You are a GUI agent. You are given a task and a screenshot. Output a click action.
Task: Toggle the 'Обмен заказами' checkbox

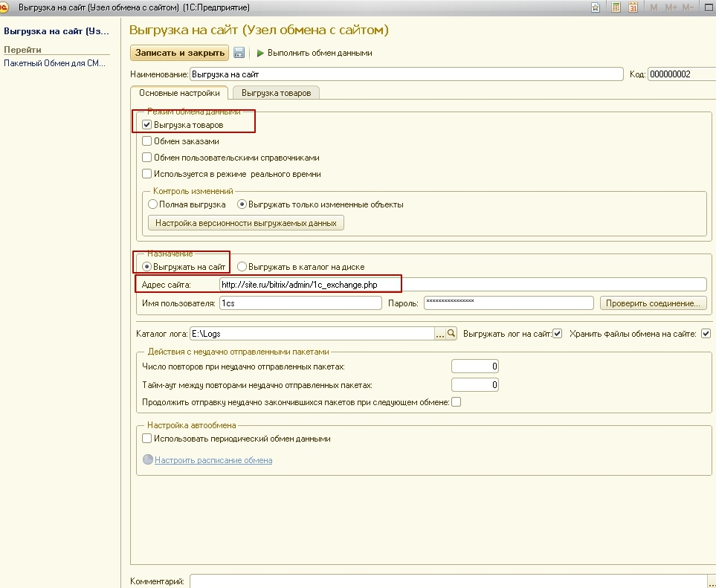(x=146, y=141)
